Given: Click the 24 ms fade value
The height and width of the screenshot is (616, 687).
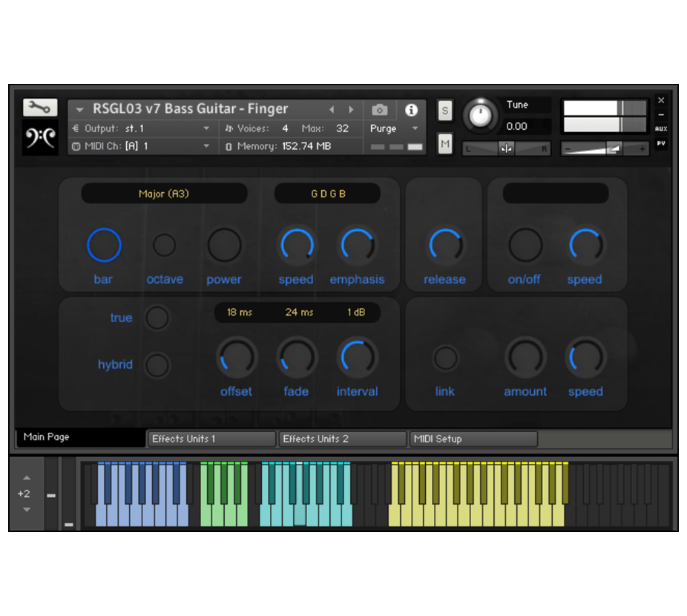Looking at the screenshot, I should [x=299, y=312].
